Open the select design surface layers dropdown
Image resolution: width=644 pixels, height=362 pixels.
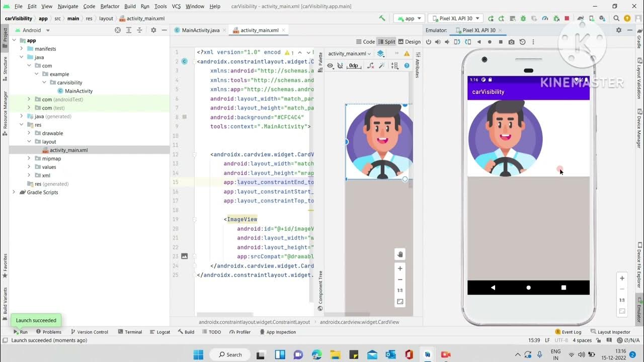click(381, 54)
